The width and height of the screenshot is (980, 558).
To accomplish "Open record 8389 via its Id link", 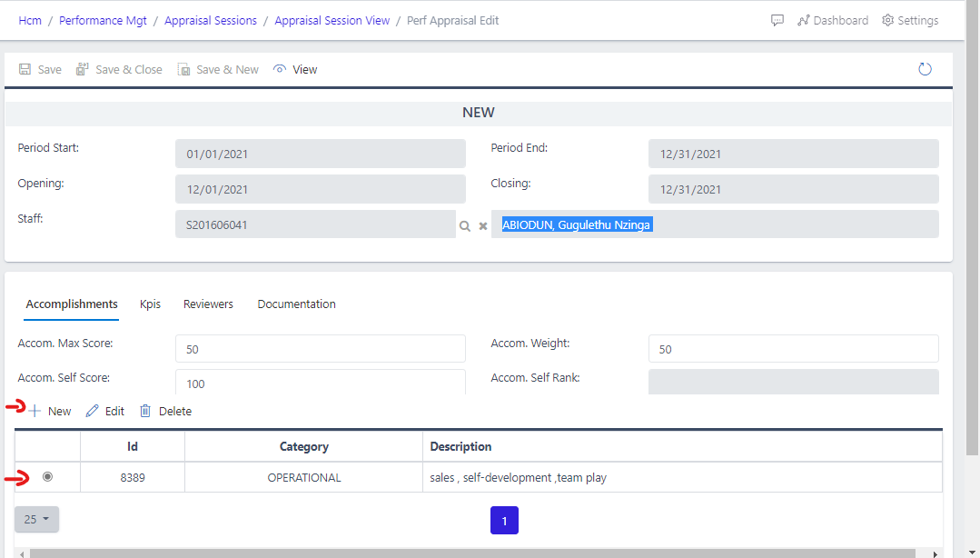I will pyautogui.click(x=132, y=476).
